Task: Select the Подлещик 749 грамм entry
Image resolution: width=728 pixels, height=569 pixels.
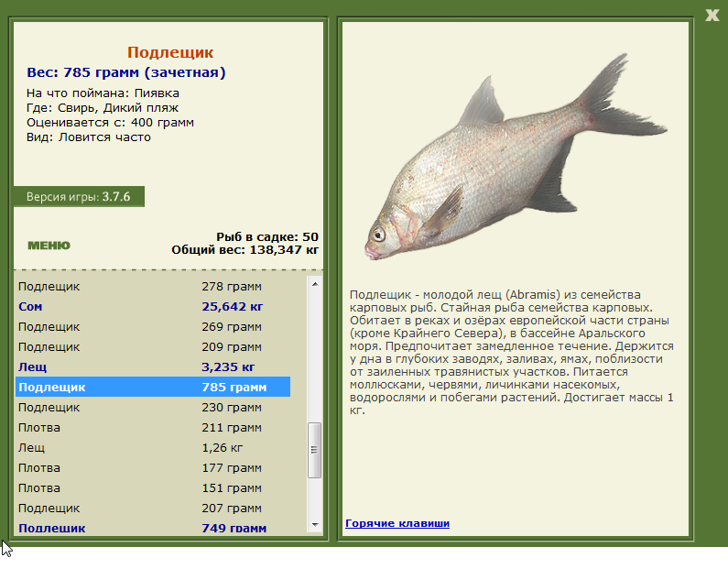Action: pos(153,528)
